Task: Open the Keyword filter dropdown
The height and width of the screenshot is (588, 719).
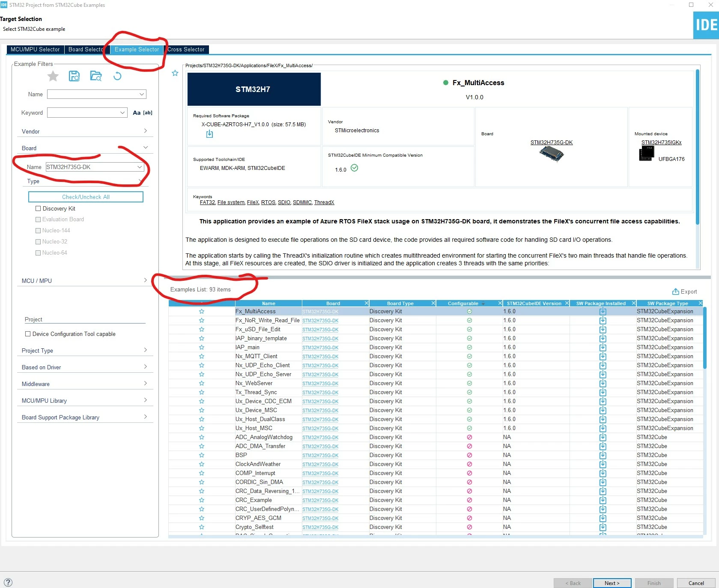Action: click(x=122, y=113)
